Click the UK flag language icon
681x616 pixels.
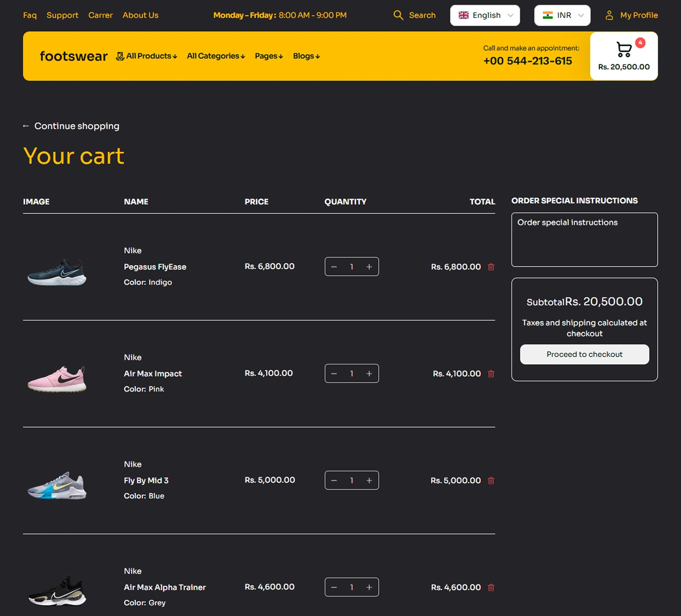point(464,15)
